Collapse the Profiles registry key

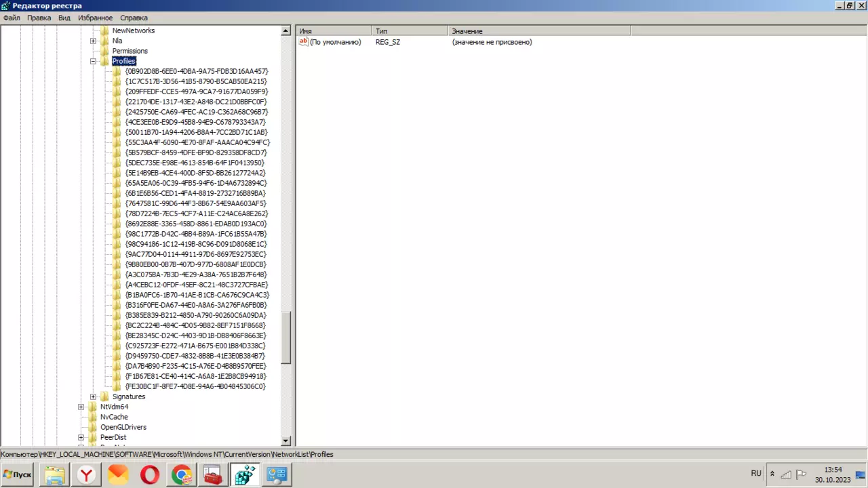tap(94, 61)
